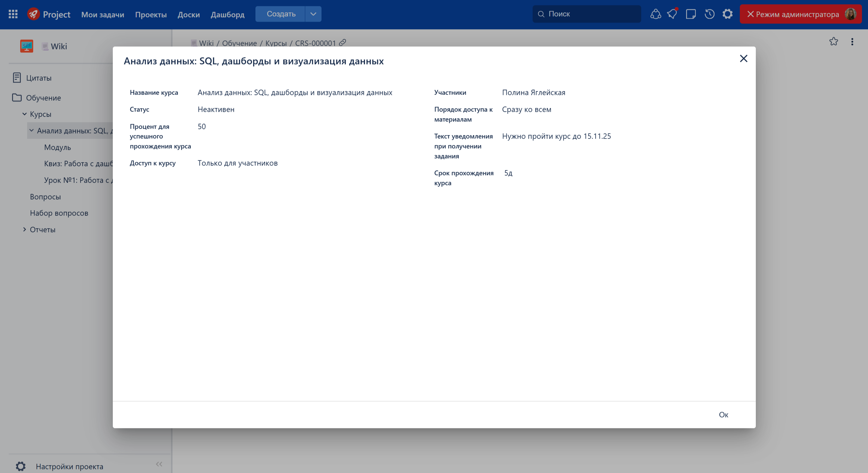Confirm the dialog with Ок
868x473 pixels.
point(724,415)
